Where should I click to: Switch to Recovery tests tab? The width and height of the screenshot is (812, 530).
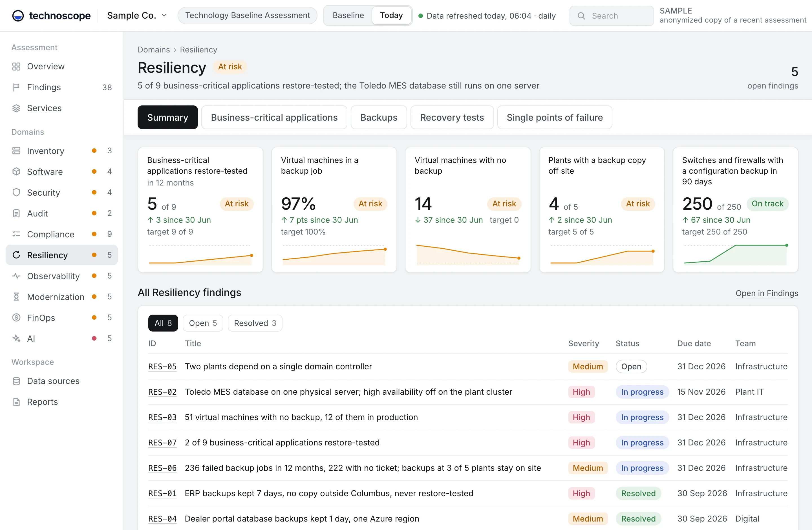452,117
